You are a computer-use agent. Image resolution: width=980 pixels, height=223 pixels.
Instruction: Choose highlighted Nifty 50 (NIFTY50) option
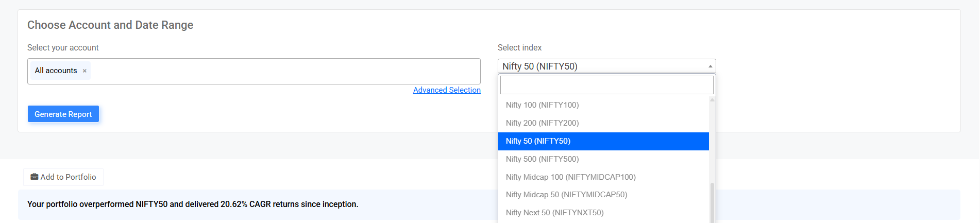click(x=603, y=141)
